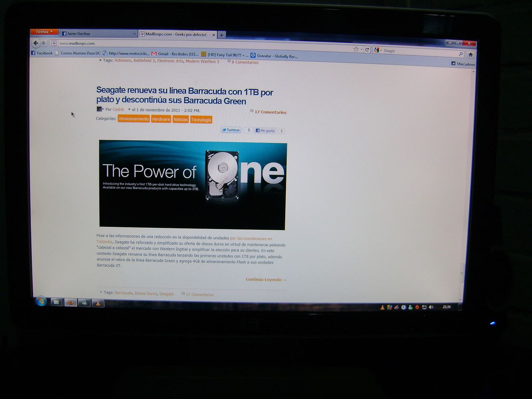The image size is (532, 399).
Task: Go back with the back arrow
Action: point(36,43)
